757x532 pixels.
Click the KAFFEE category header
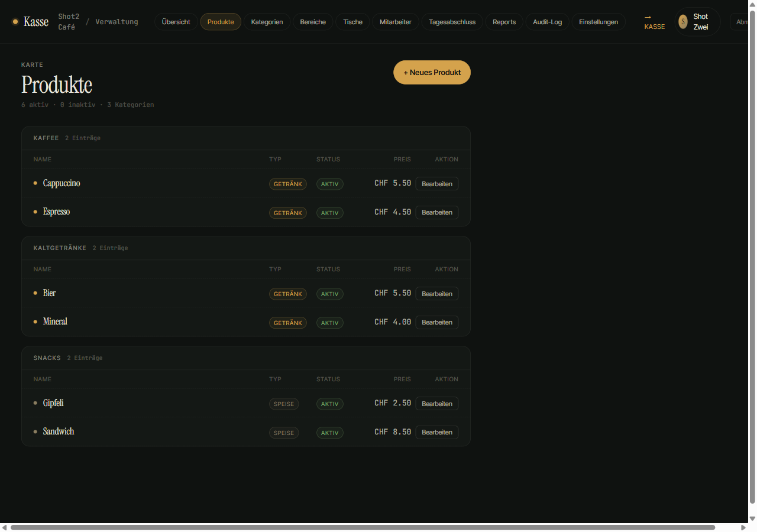pyautogui.click(x=46, y=138)
